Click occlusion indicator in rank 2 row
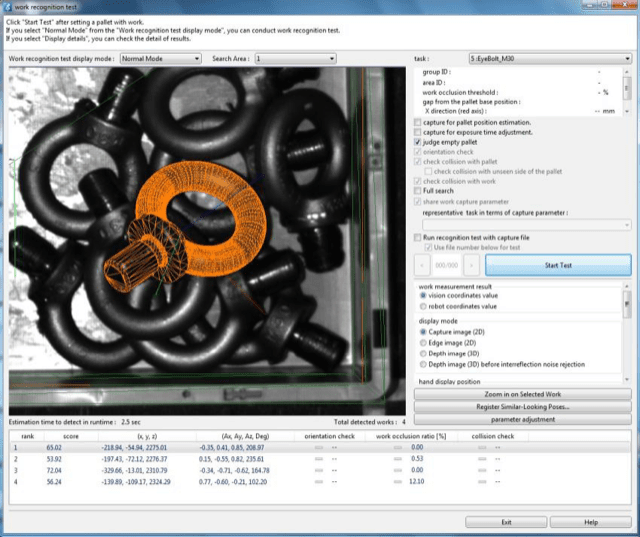This screenshot has width=640, height=537. point(398,459)
